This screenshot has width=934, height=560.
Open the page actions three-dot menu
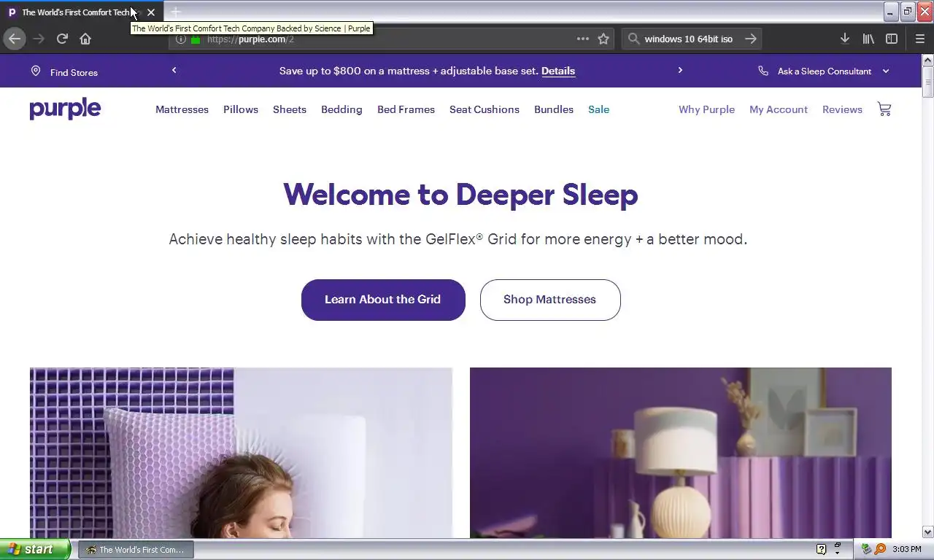pyautogui.click(x=583, y=39)
